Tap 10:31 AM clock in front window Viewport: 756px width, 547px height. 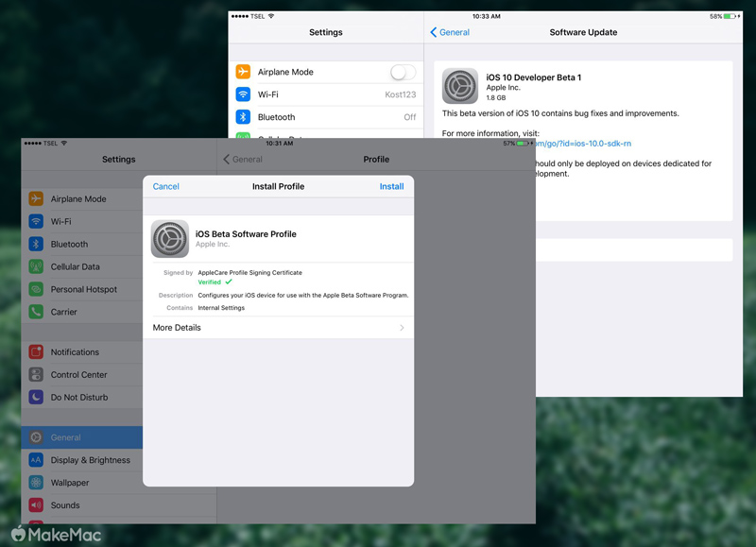point(279,144)
